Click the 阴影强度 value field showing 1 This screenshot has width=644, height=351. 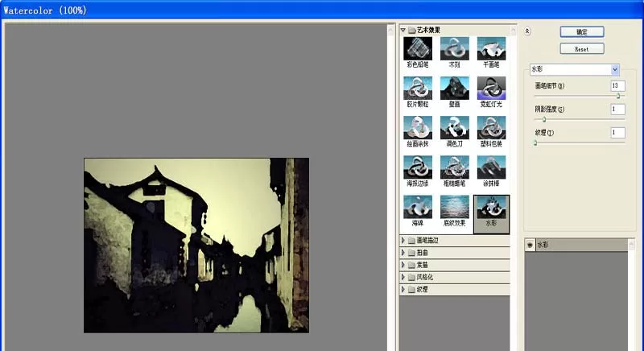[x=617, y=109]
